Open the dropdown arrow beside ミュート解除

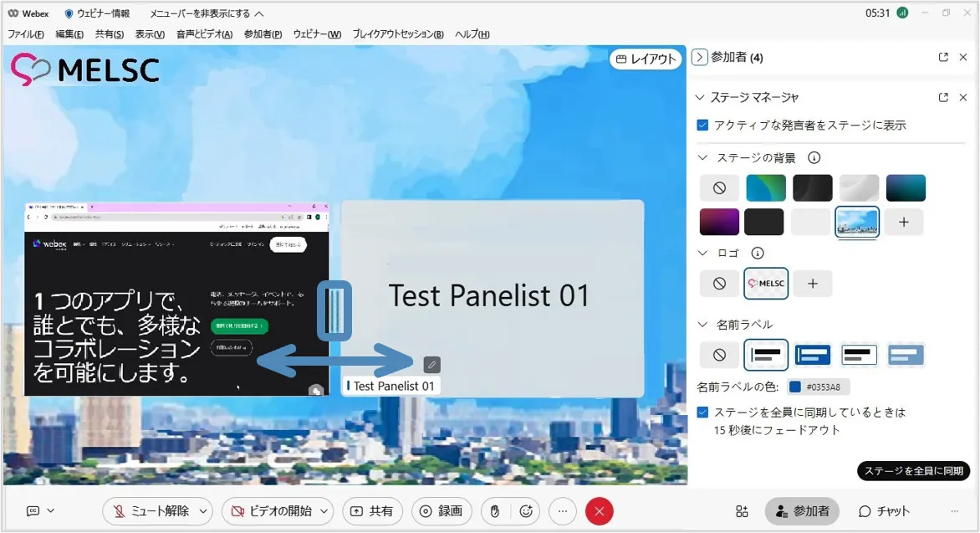coord(204,511)
